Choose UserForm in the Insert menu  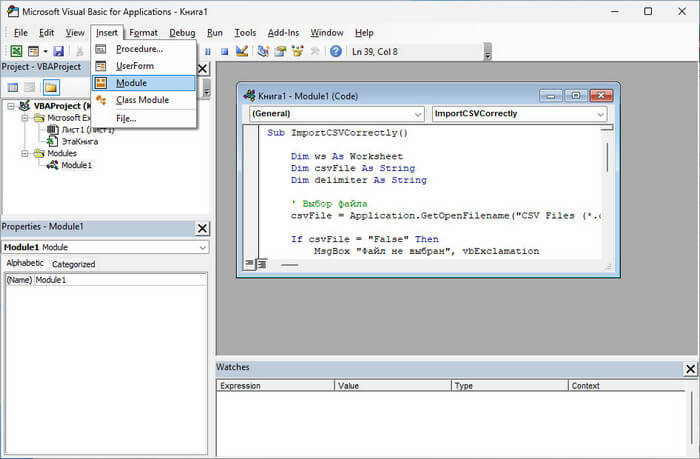tap(134, 66)
